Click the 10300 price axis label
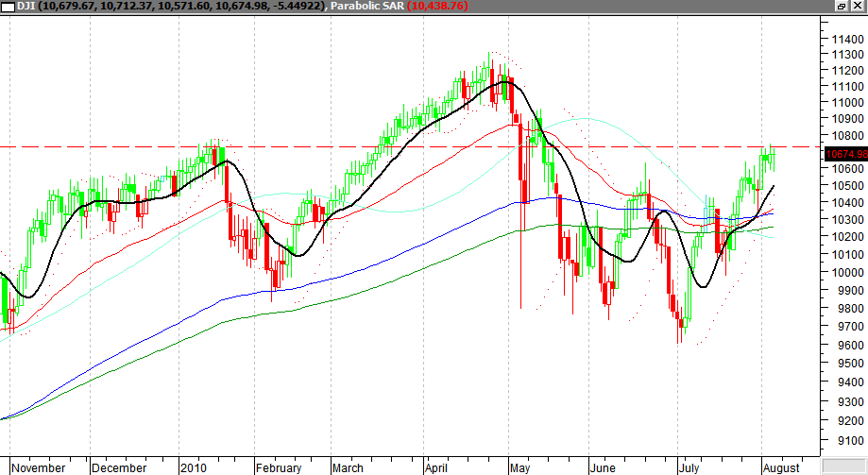 [x=847, y=220]
